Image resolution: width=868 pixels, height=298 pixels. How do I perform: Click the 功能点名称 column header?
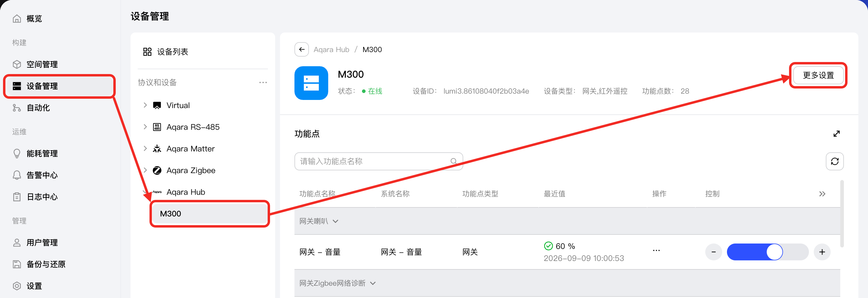coord(317,194)
